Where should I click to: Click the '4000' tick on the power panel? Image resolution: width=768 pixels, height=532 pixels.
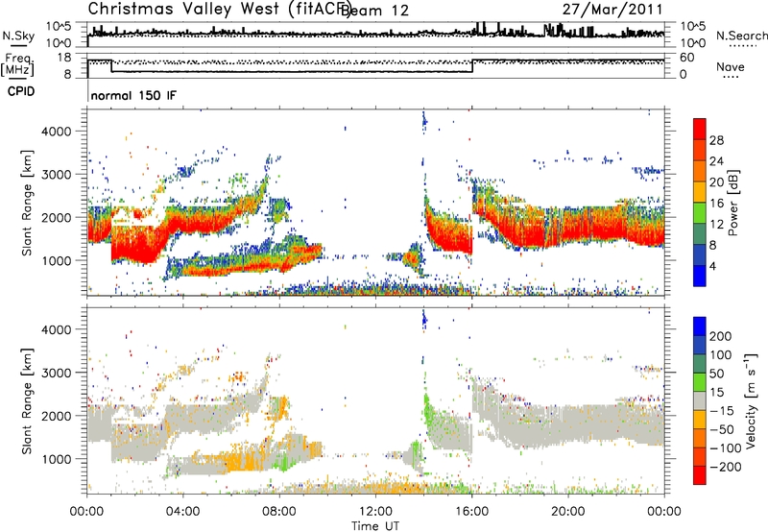pos(57,132)
